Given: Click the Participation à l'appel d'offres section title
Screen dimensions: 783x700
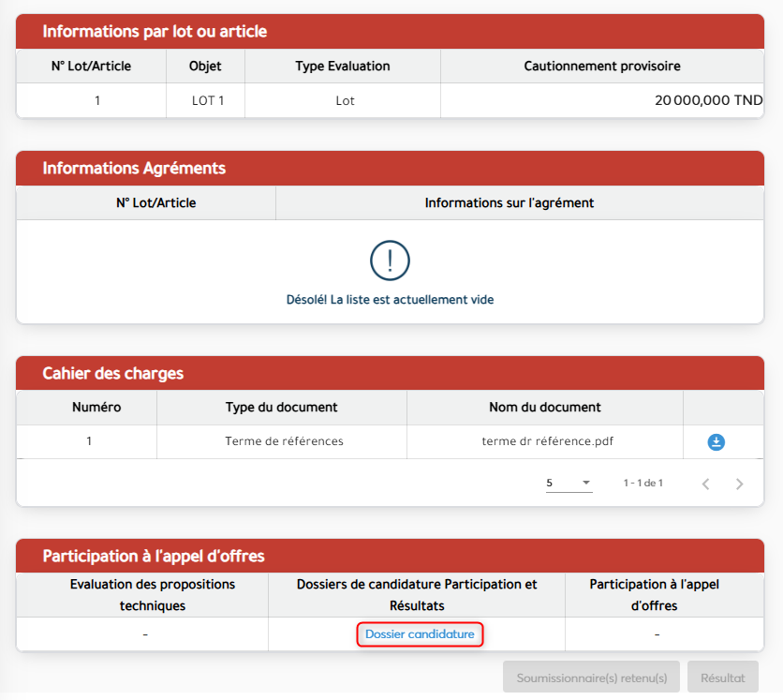Looking at the screenshot, I should click(x=154, y=557).
